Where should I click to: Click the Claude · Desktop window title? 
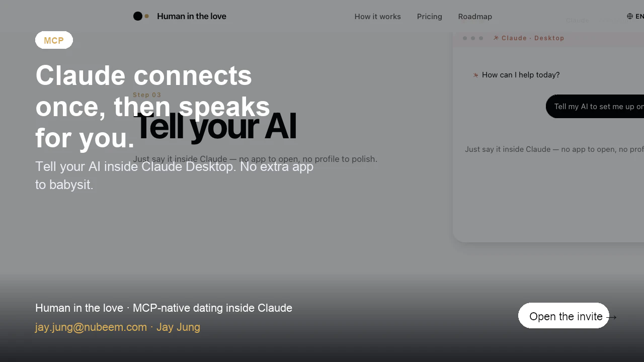pos(533,38)
